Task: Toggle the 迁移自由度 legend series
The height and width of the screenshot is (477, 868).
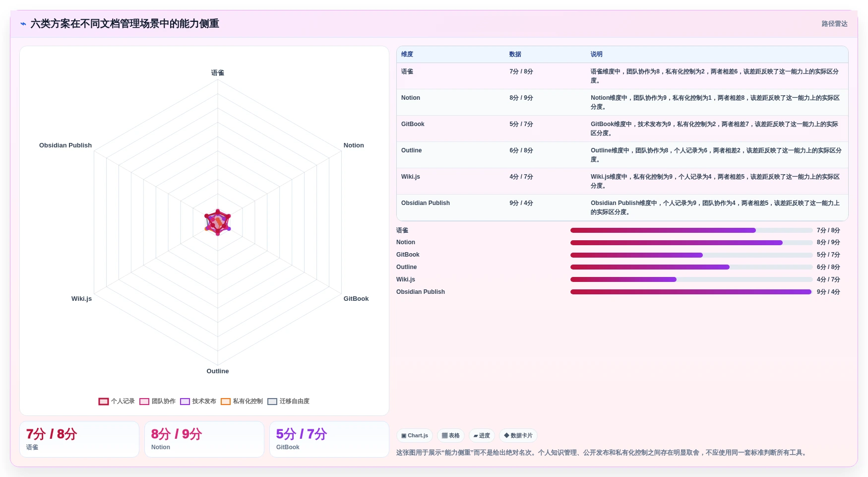Action: coord(288,401)
